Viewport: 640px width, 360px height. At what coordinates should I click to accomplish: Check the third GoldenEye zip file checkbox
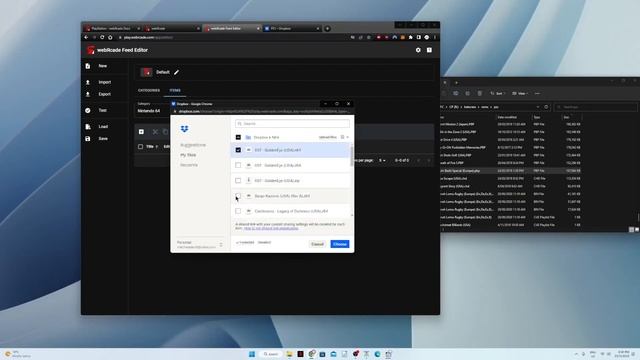click(238, 180)
